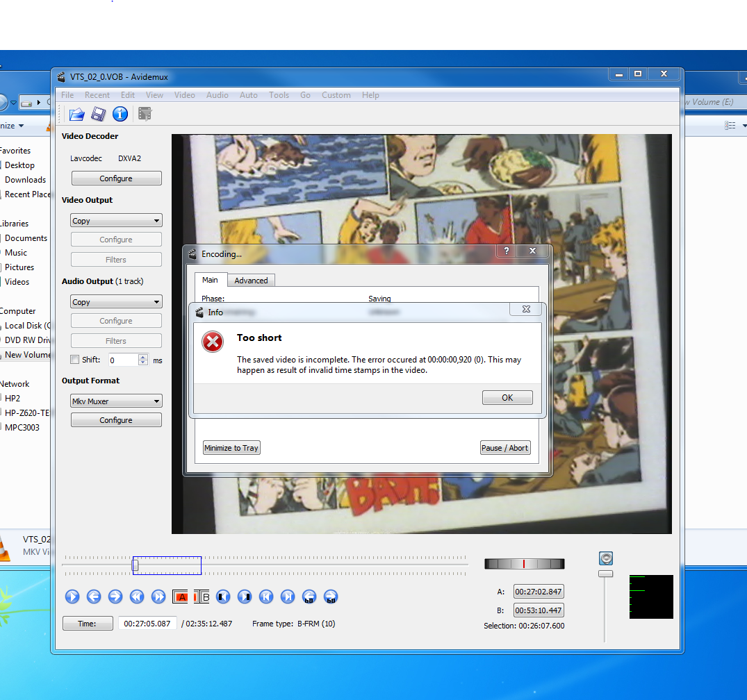Open the Mkv Muxer output format dropdown
747x700 pixels.
[x=116, y=401]
